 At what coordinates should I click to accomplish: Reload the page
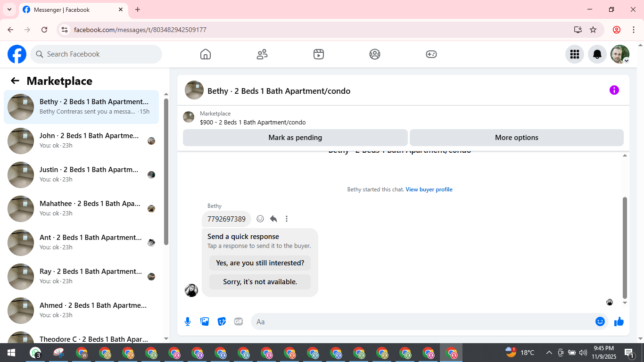(44, 30)
